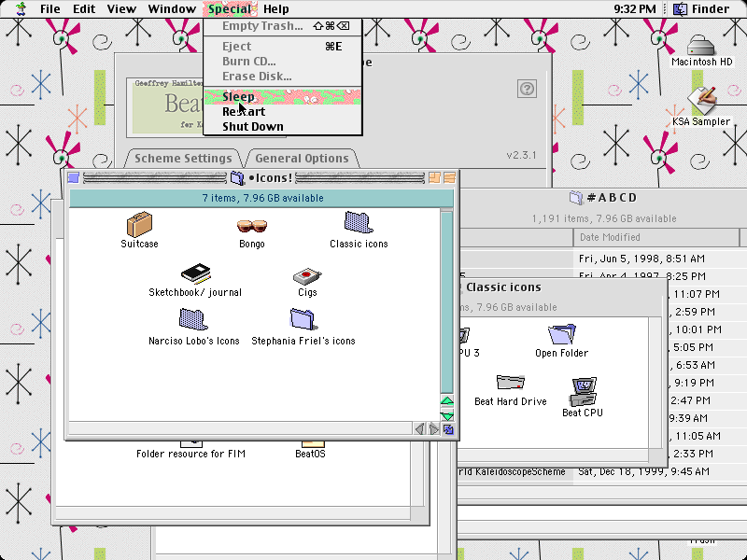Image resolution: width=747 pixels, height=560 pixels.
Task: Open the Suitcase icon
Action: (x=139, y=224)
